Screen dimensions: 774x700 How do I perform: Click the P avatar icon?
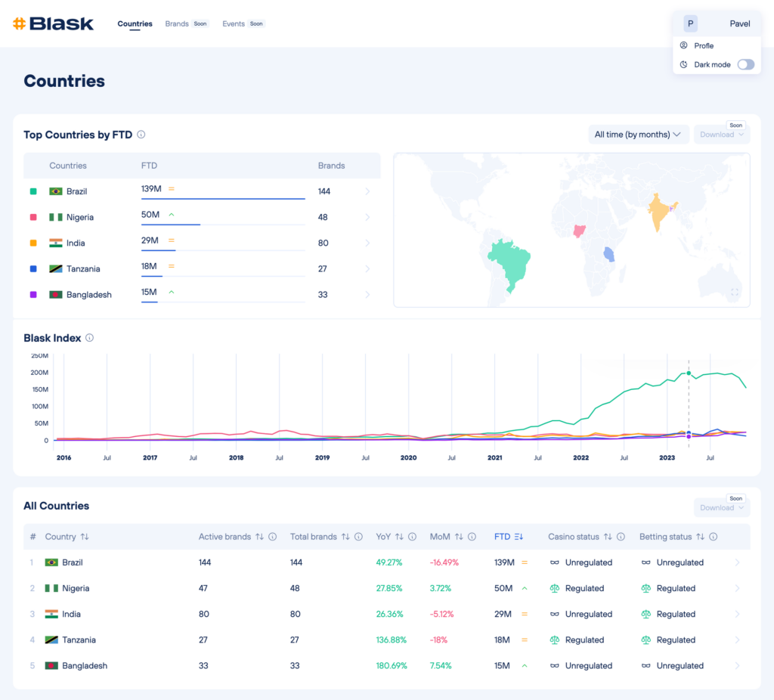pyautogui.click(x=690, y=23)
